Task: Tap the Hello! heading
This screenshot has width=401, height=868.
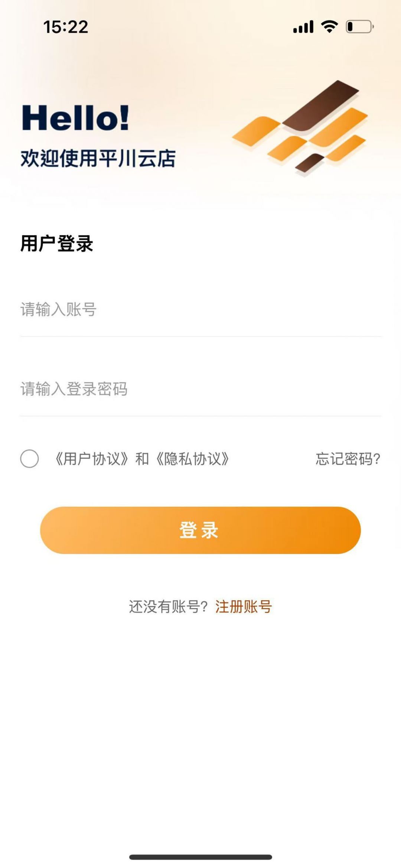Action: [75, 118]
